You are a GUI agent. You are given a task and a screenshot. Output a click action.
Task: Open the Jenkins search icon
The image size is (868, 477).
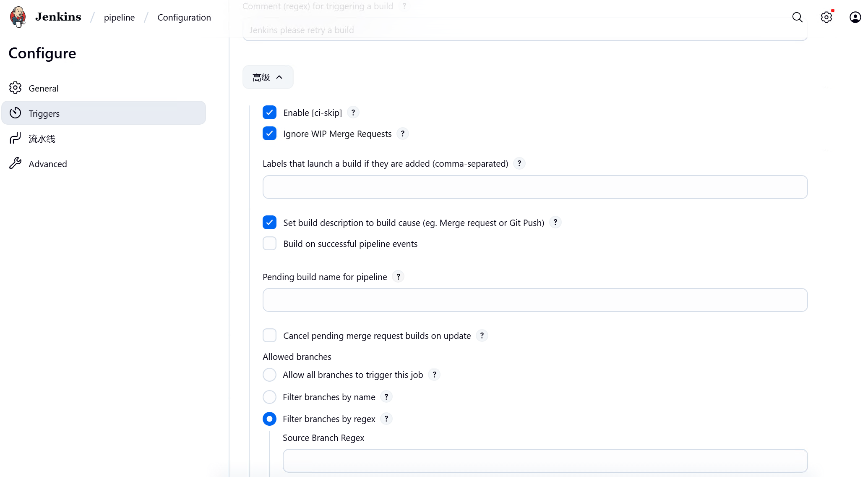[797, 17]
